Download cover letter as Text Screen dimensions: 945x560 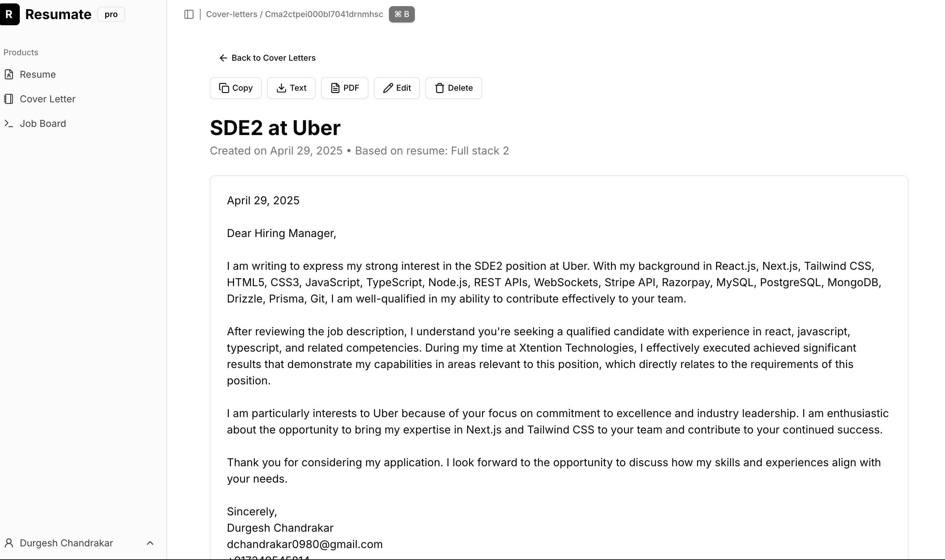[x=291, y=88]
